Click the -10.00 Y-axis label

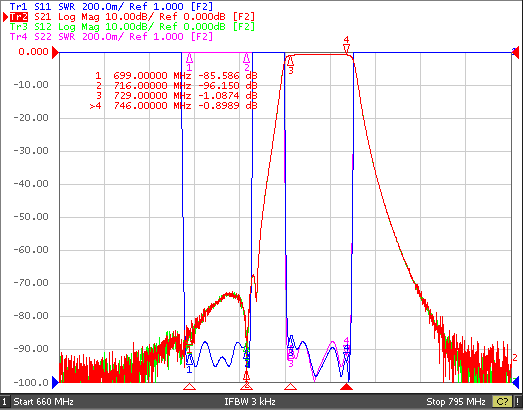click(31, 85)
